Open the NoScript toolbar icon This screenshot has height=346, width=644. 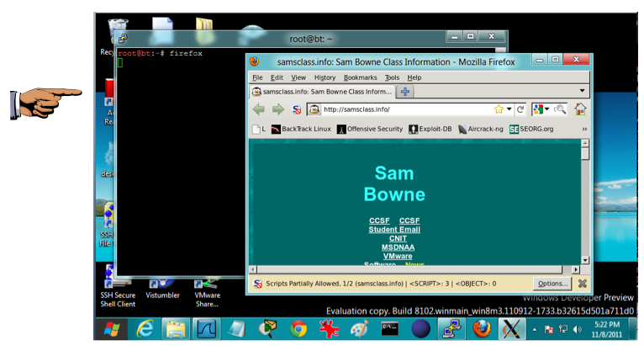[296, 109]
